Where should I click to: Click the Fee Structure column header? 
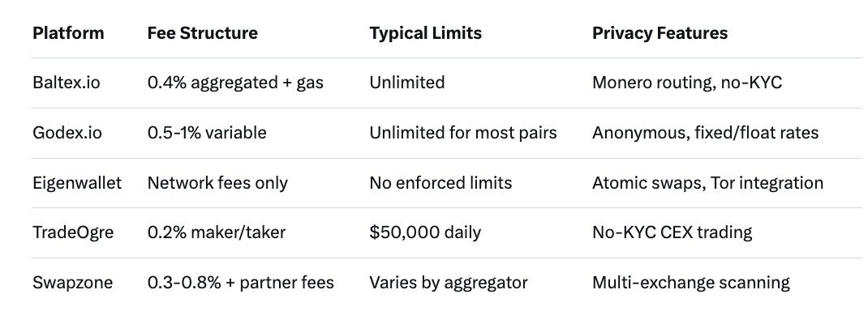[202, 34]
